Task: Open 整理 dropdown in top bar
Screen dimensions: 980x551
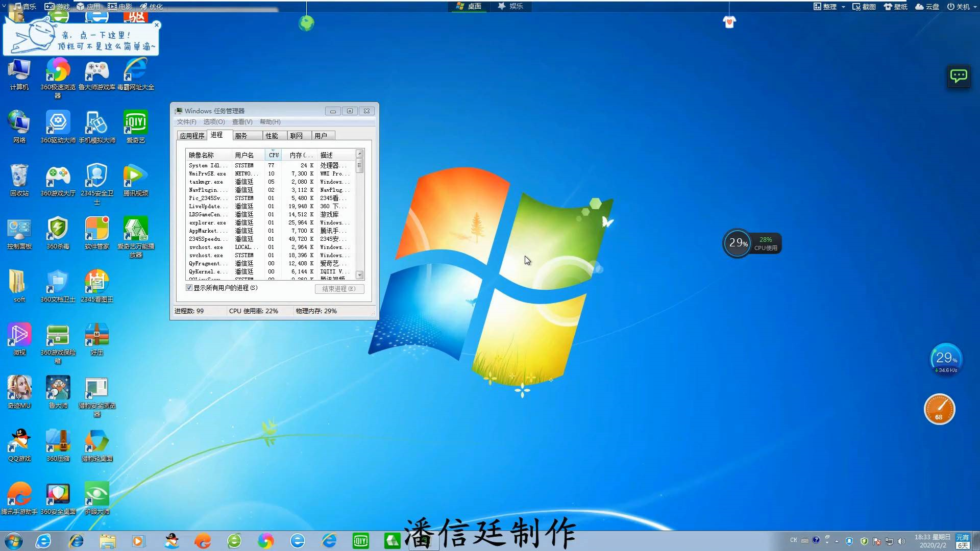Action: (x=829, y=7)
